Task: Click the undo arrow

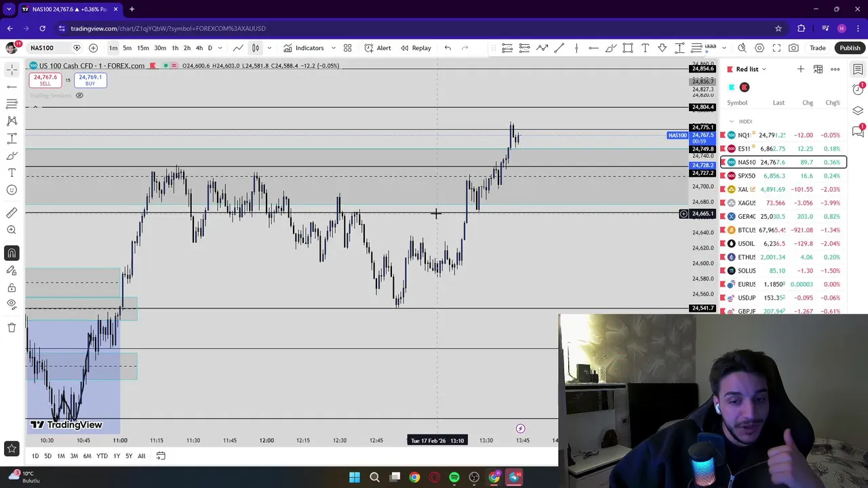Action: [448, 48]
